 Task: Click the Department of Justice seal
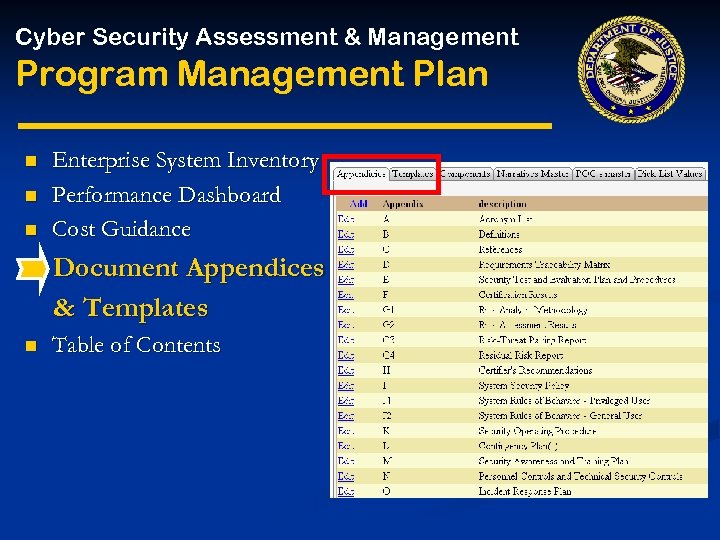(631, 69)
